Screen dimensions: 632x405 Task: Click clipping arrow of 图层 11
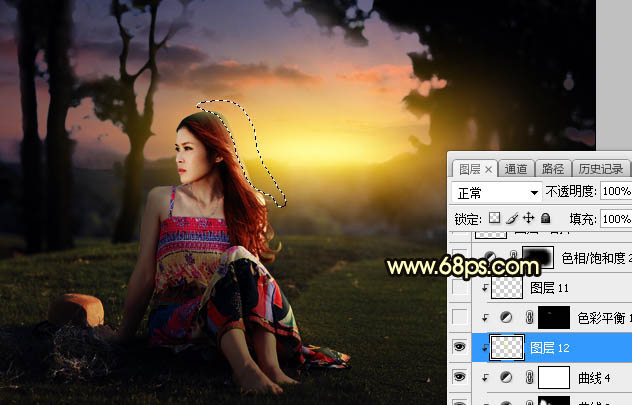tap(485, 288)
